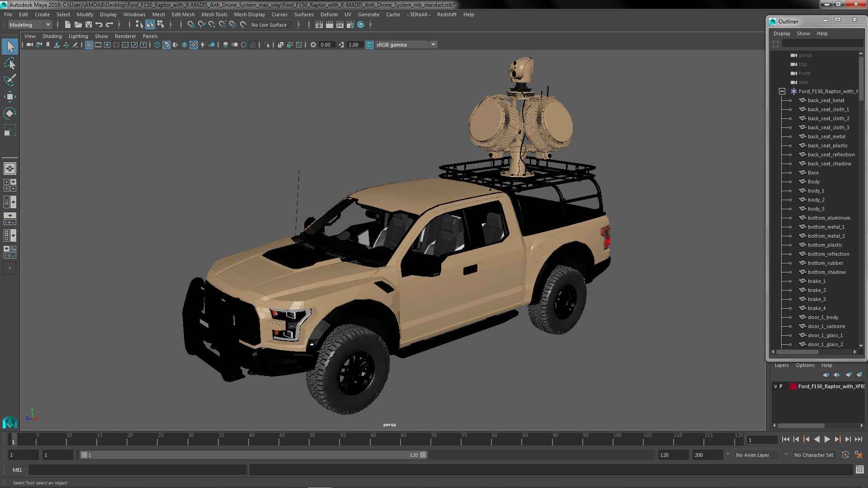Image resolution: width=868 pixels, height=488 pixels.
Task: Activate the Move tool
Action: coord(10,96)
